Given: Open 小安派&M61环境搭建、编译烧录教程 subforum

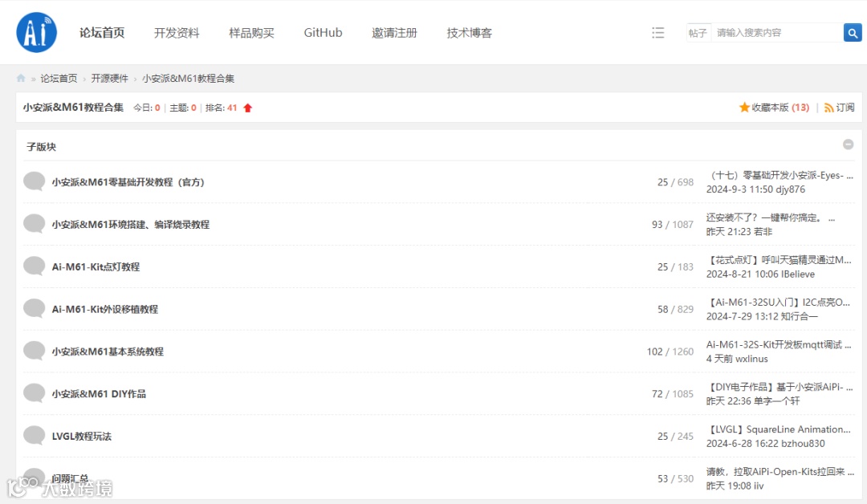Looking at the screenshot, I should click(131, 225).
